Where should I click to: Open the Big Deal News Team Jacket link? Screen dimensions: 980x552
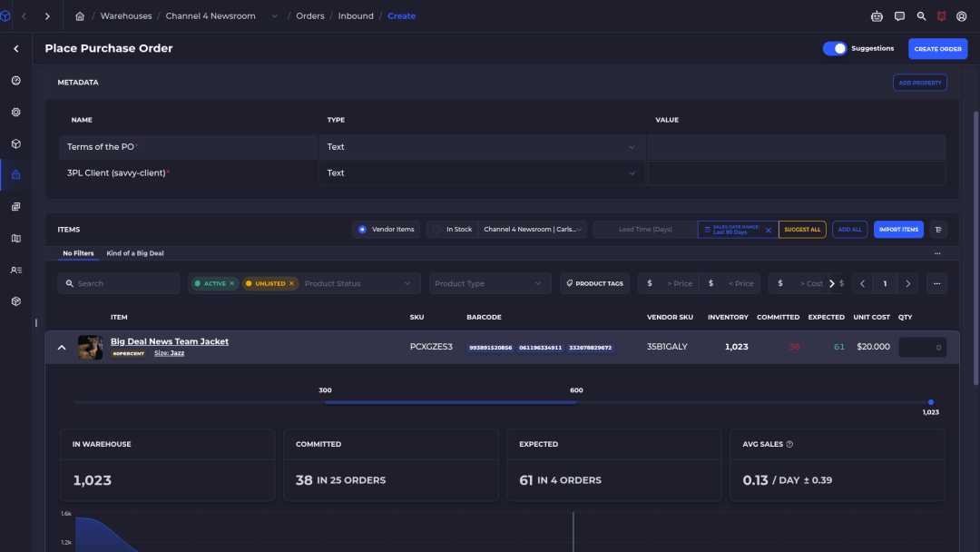coord(170,341)
